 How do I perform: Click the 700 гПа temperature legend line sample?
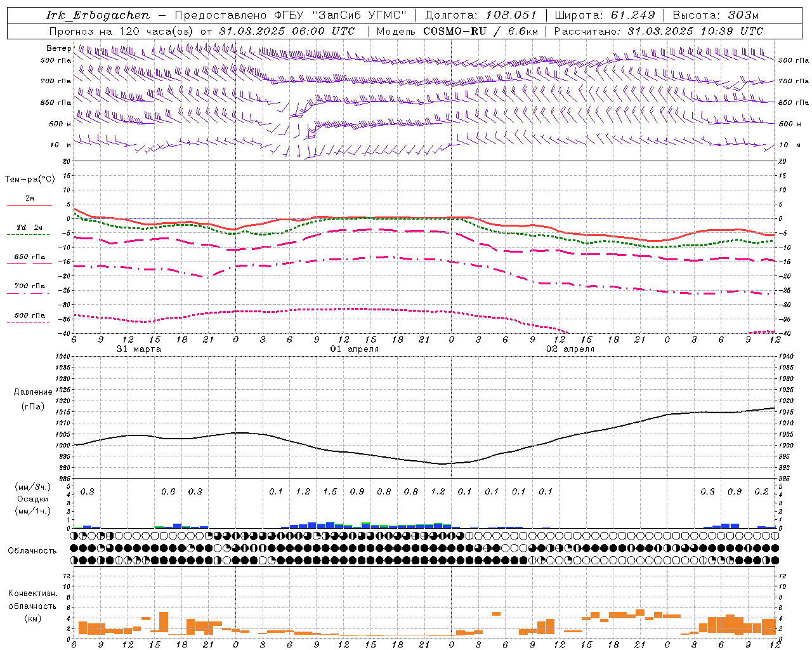pos(29,292)
